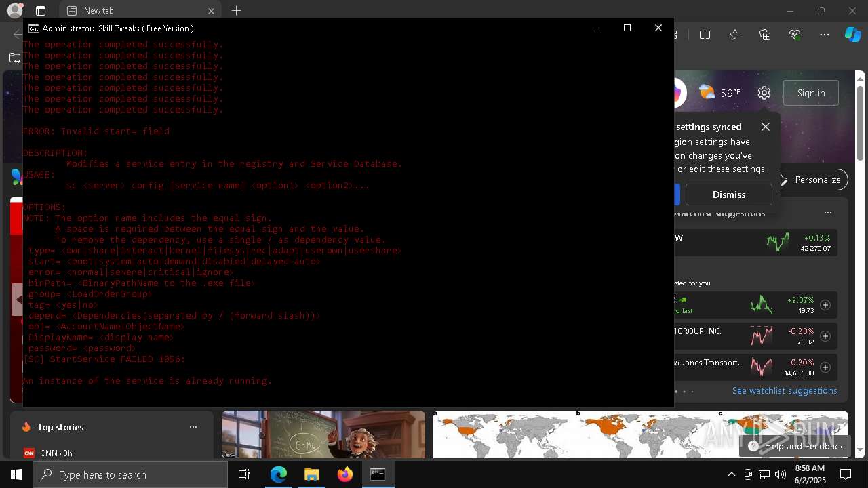Close settings synced notification
This screenshot has height=488, width=868.
click(x=766, y=127)
